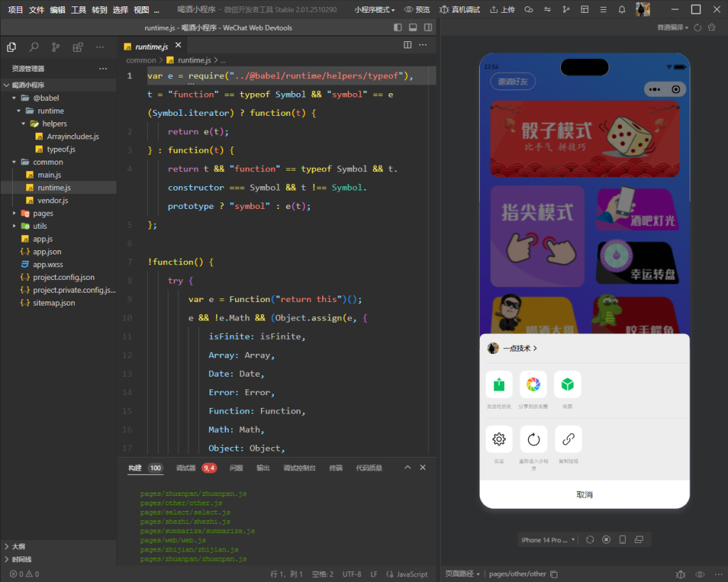Toggle the right sidebar layout icon
Viewport: 728px width, 582px height.
click(x=428, y=28)
